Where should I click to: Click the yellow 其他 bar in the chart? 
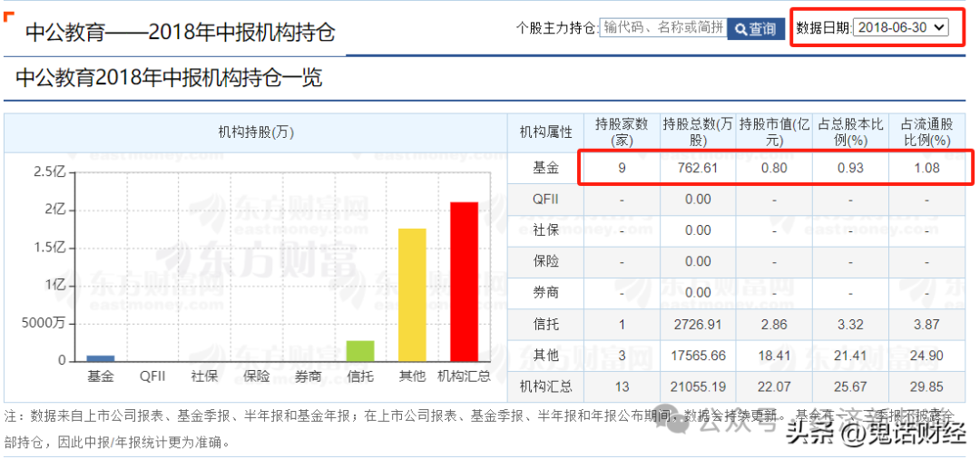coord(412,295)
